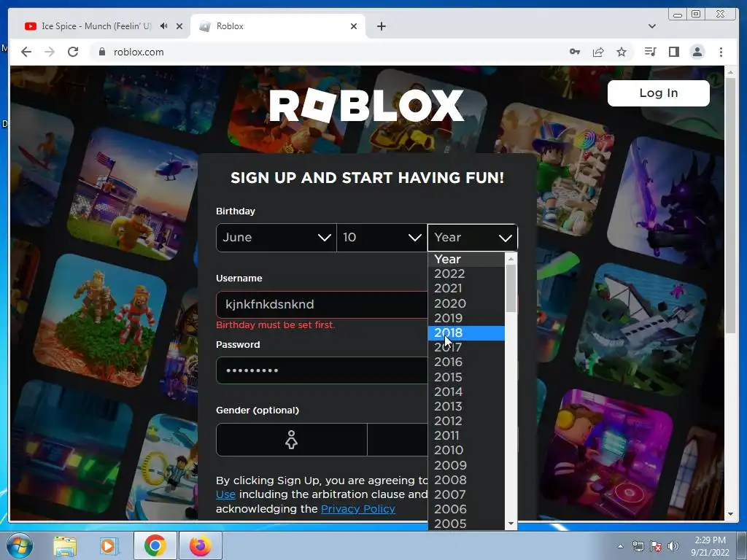747x560 pixels.
Task: Select highlighted 2018 year option
Action: click(466, 332)
